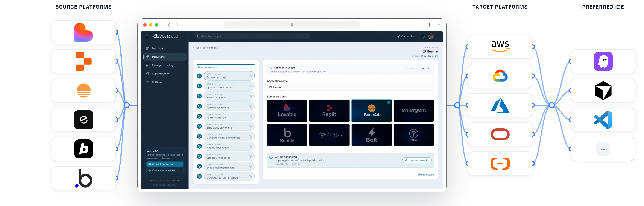Open step 7 Generate migration roadmap
Screen dimensions: 644x206
coord(229,136)
